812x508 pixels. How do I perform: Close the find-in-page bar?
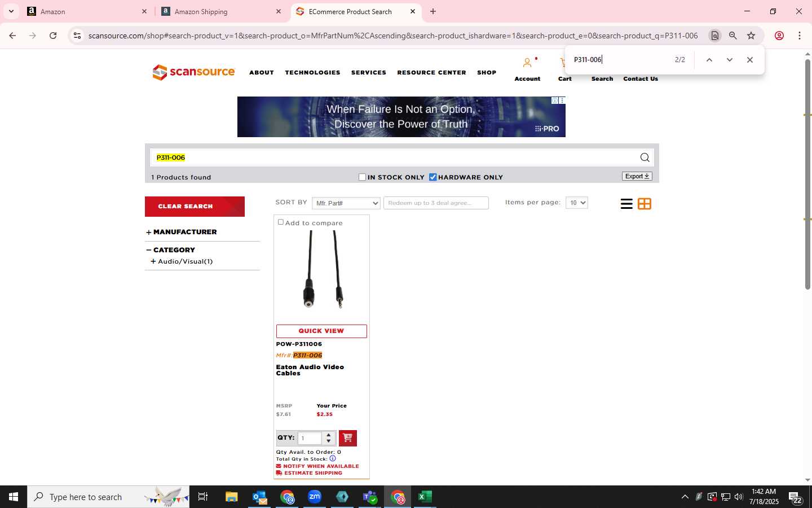749,60
